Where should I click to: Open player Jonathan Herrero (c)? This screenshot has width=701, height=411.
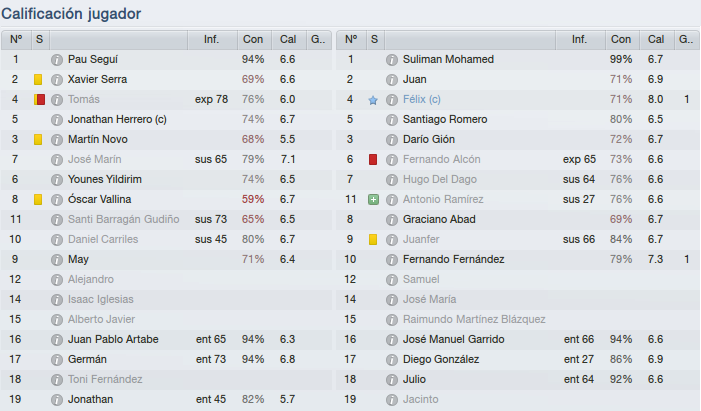coord(117,119)
